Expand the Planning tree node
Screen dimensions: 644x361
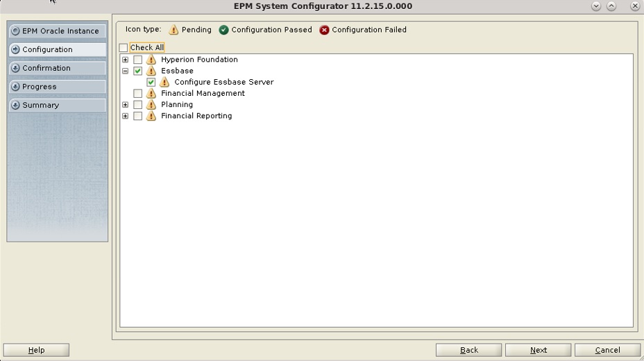(126, 105)
